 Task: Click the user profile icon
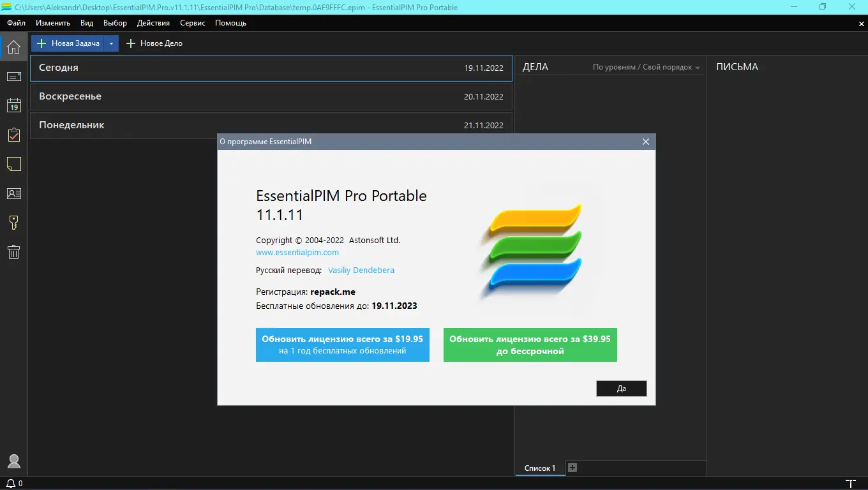pos(13,461)
